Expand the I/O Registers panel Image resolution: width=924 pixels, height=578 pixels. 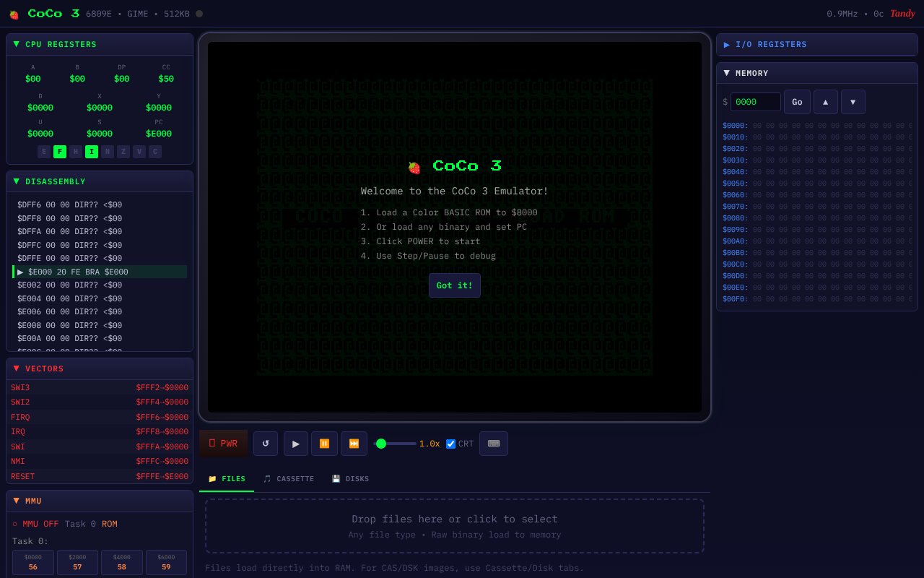pyautogui.click(x=727, y=45)
